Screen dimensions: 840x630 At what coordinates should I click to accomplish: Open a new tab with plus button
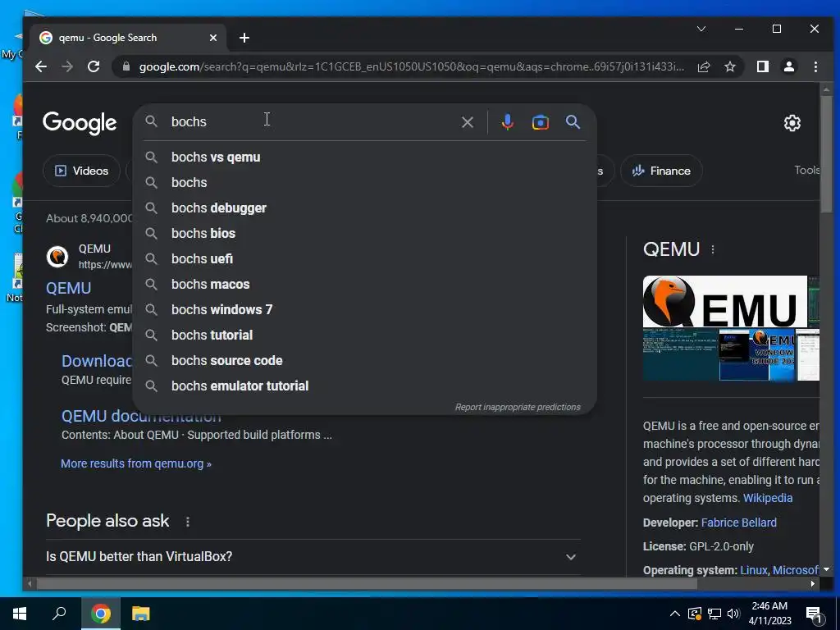pyautogui.click(x=244, y=38)
